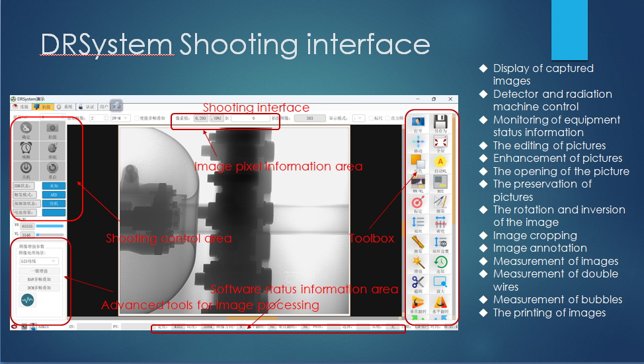
Task: Open the 显示模式 display mode dropdown
Action: 358,118
